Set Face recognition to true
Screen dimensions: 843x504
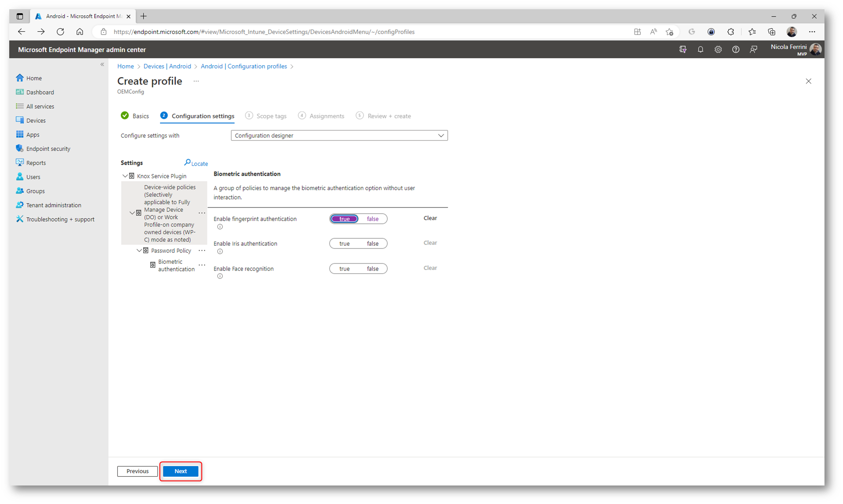coord(344,269)
